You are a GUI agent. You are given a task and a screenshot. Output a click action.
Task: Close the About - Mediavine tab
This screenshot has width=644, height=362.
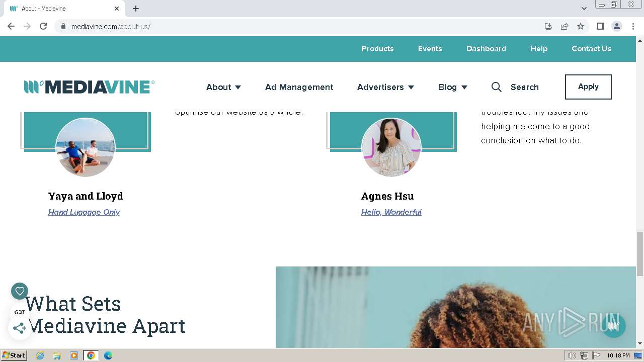click(117, 9)
